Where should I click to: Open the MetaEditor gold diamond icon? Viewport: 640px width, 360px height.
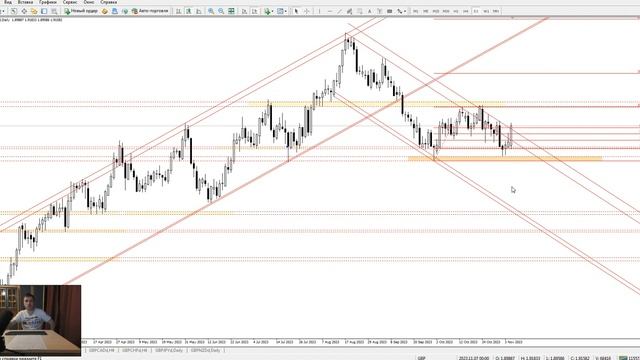pyautogui.click(x=105, y=11)
